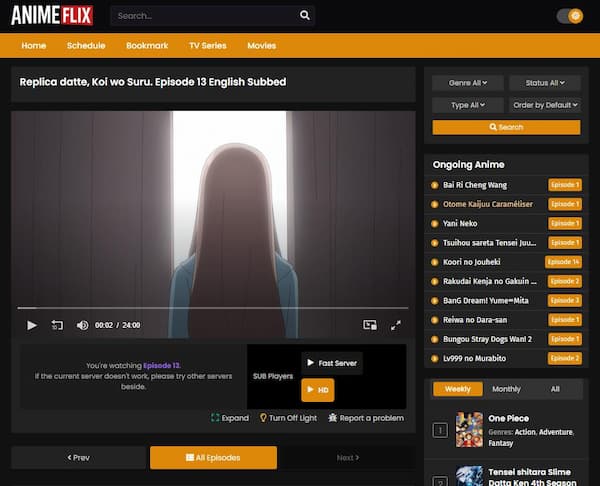Switch to the Weekly tab
Screen dimensions: 600x486
(458, 389)
